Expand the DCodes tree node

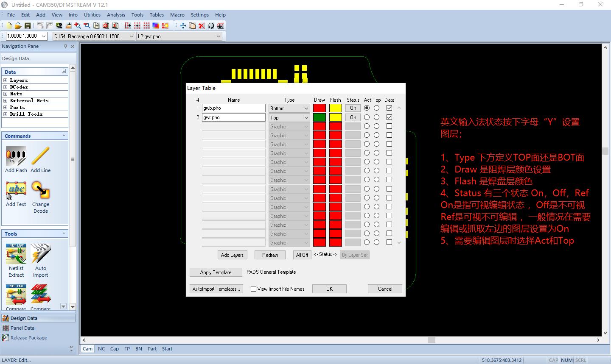(x=6, y=87)
